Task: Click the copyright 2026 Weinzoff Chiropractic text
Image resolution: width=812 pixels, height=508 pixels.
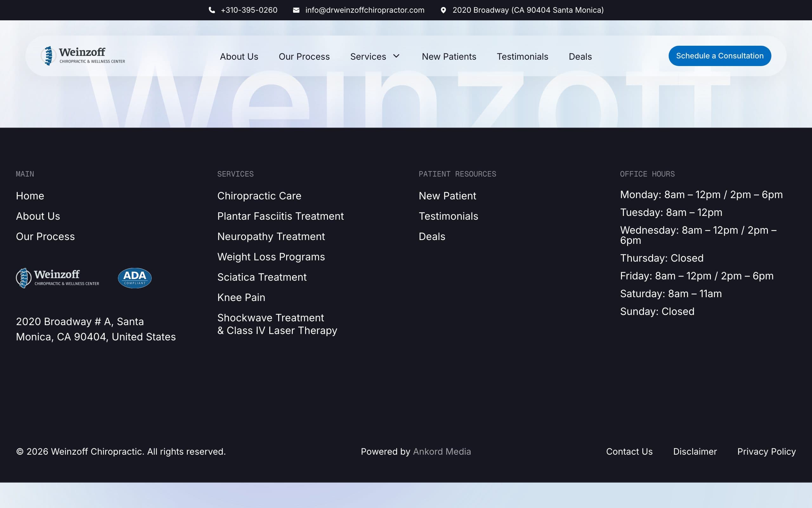Action: [121, 451]
